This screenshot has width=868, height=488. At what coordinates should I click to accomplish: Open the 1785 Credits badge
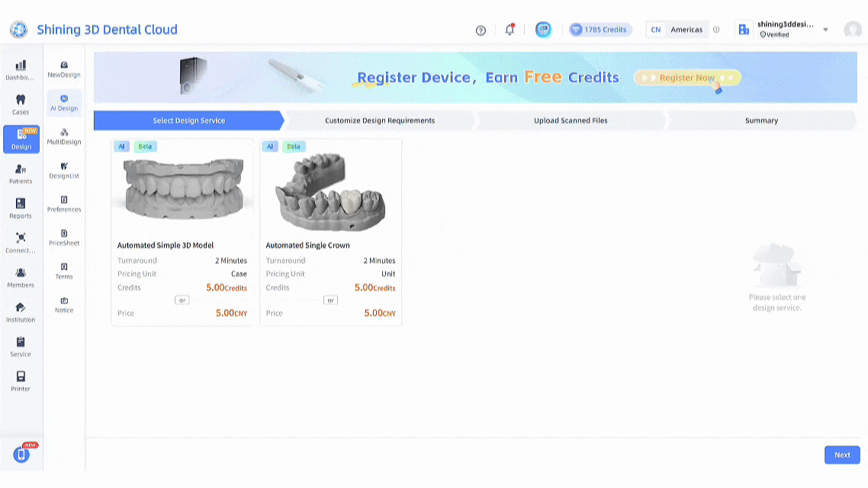tap(600, 30)
